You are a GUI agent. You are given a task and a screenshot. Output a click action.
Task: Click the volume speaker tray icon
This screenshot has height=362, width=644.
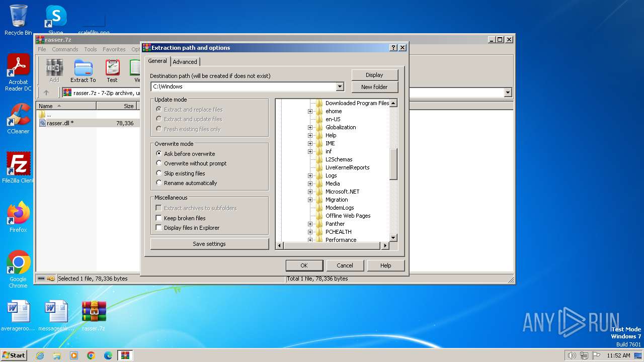click(x=572, y=355)
